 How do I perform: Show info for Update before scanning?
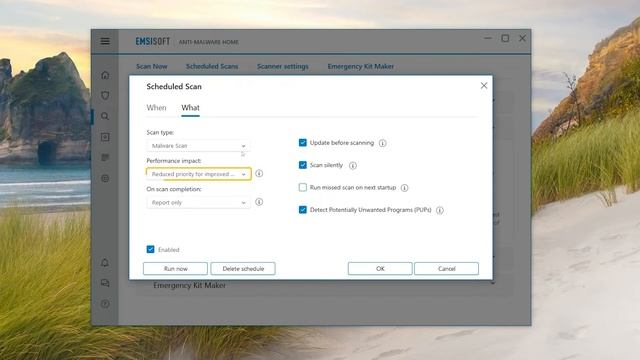coord(382,143)
